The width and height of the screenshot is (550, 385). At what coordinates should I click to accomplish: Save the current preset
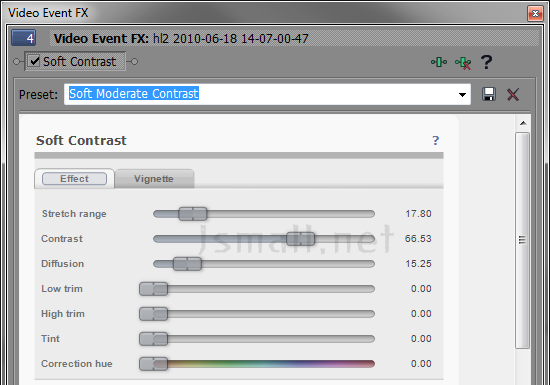489,94
